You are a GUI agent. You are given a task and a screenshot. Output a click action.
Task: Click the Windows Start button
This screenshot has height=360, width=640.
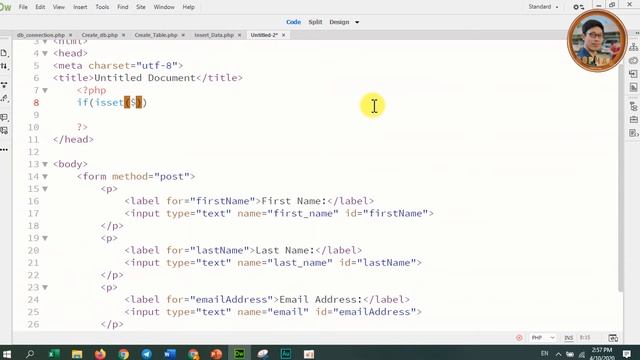(7, 353)
